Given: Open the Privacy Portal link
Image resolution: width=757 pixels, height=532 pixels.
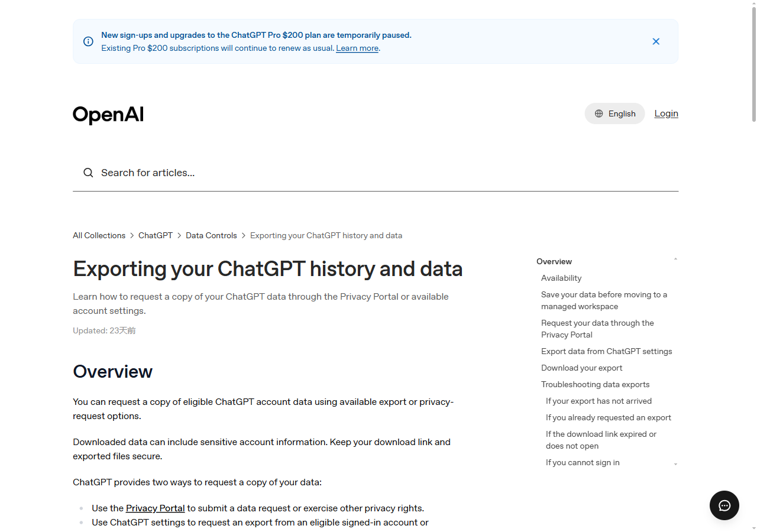Looking at the screenshot, I should click(x=156, y=508).
